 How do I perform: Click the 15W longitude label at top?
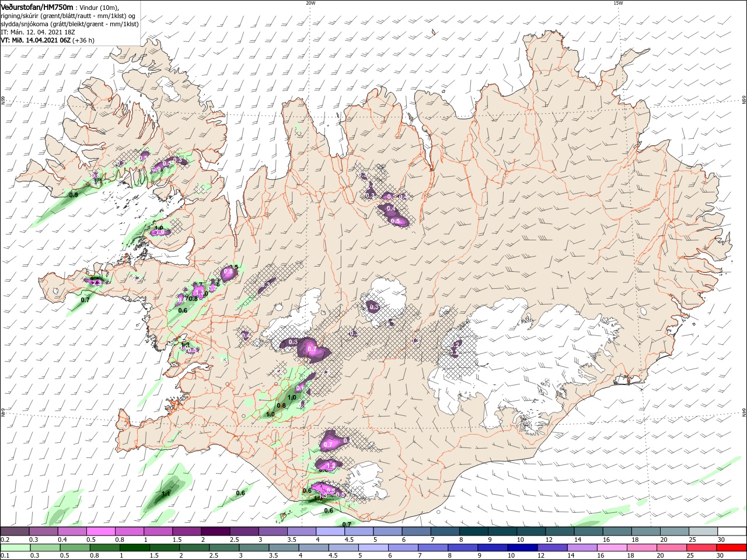[618, 2]
